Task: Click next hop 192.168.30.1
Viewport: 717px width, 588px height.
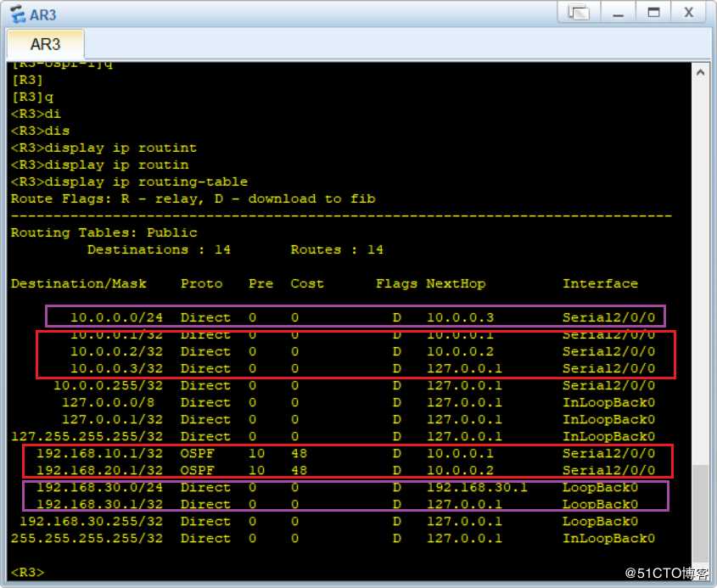Action: tap(477, 487)
